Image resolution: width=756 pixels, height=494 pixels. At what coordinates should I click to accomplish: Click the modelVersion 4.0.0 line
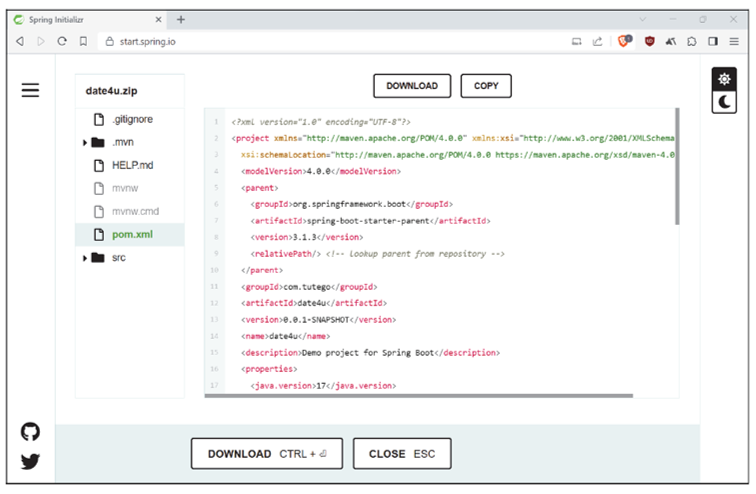point(321,171)
